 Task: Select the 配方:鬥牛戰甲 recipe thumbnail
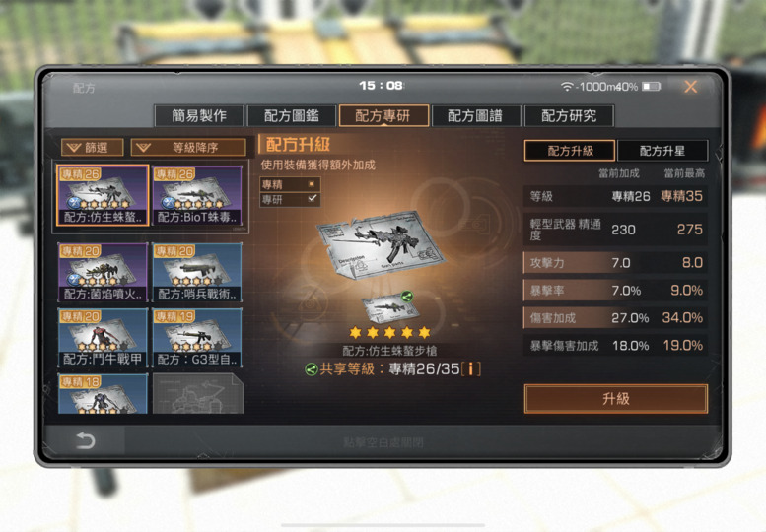click(x=103, y=338)
